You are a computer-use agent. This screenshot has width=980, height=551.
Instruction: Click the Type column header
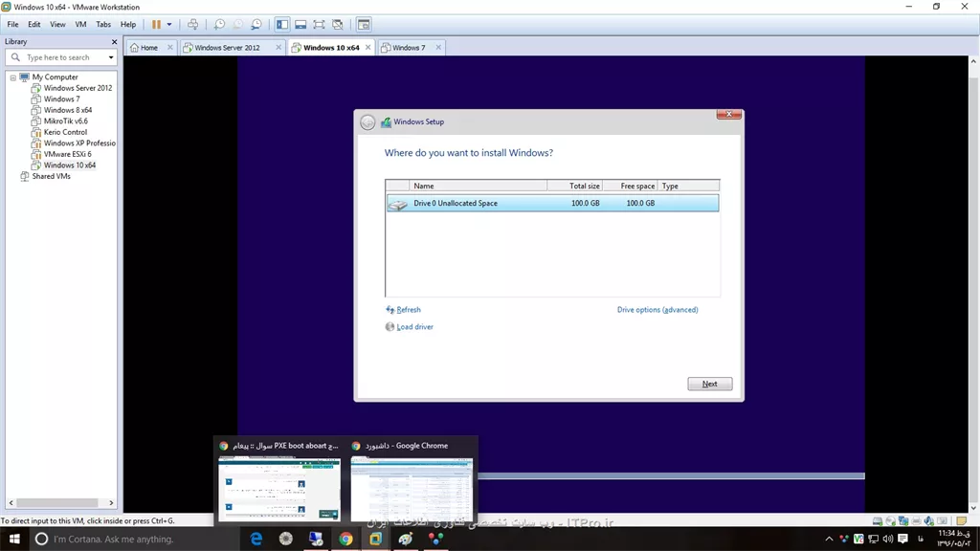688,186
